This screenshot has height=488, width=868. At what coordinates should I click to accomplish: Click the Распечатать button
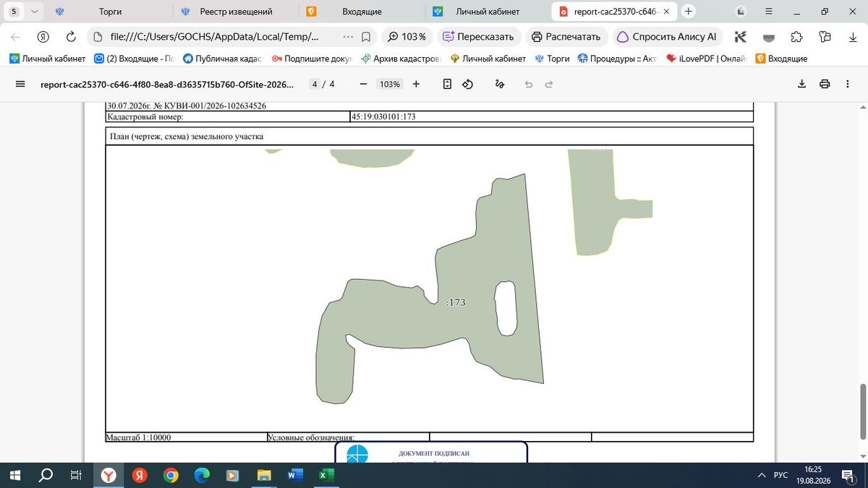tap(566, 37)
